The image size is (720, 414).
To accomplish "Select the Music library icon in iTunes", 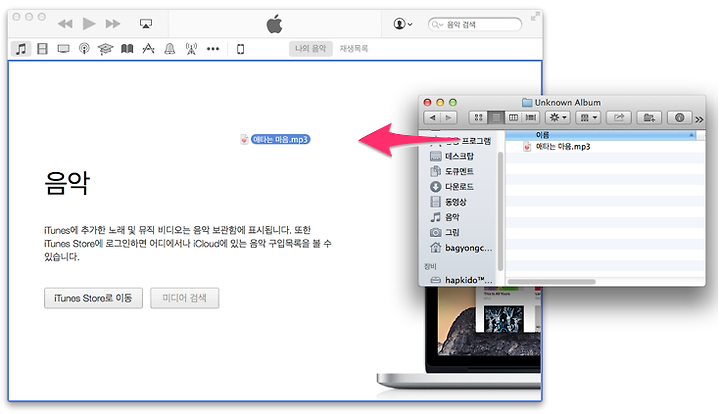I will (x=21, y=49).
